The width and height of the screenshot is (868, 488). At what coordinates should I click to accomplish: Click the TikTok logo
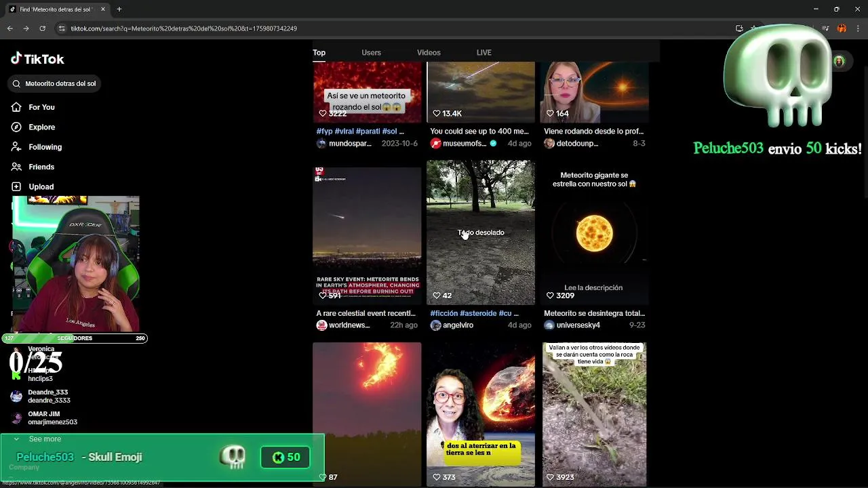tap(37, 59)
